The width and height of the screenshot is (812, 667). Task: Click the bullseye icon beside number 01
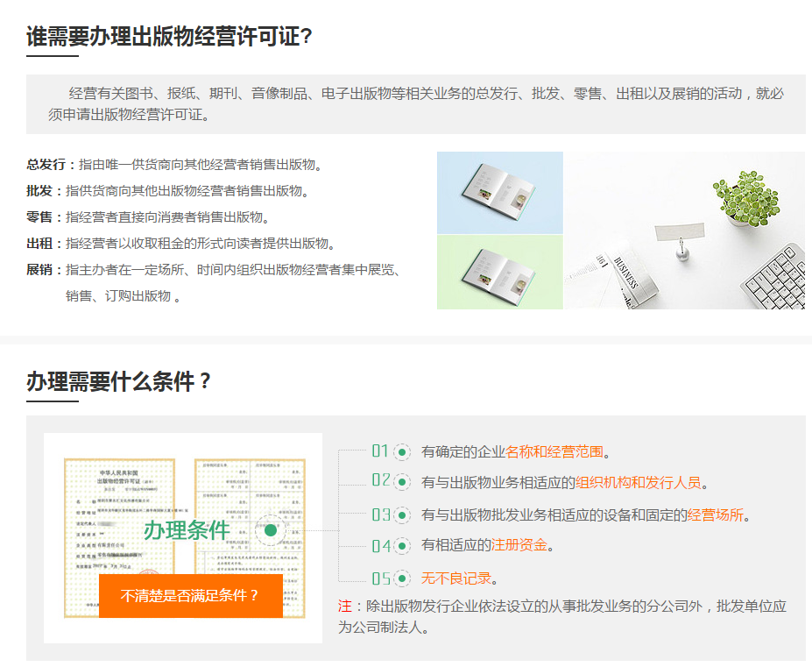point(402,452)
